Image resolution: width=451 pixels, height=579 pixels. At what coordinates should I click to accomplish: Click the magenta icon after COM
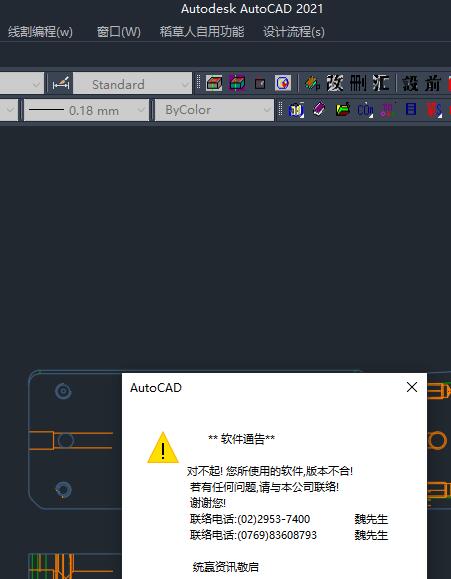point(387,110)
